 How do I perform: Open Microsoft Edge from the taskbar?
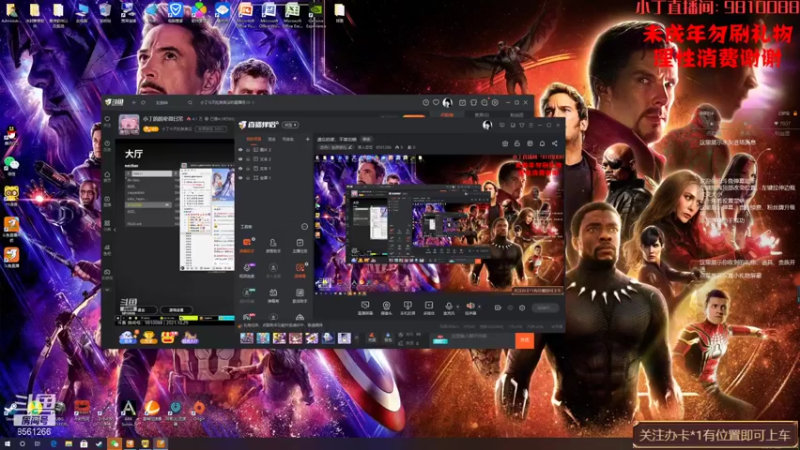53,444
